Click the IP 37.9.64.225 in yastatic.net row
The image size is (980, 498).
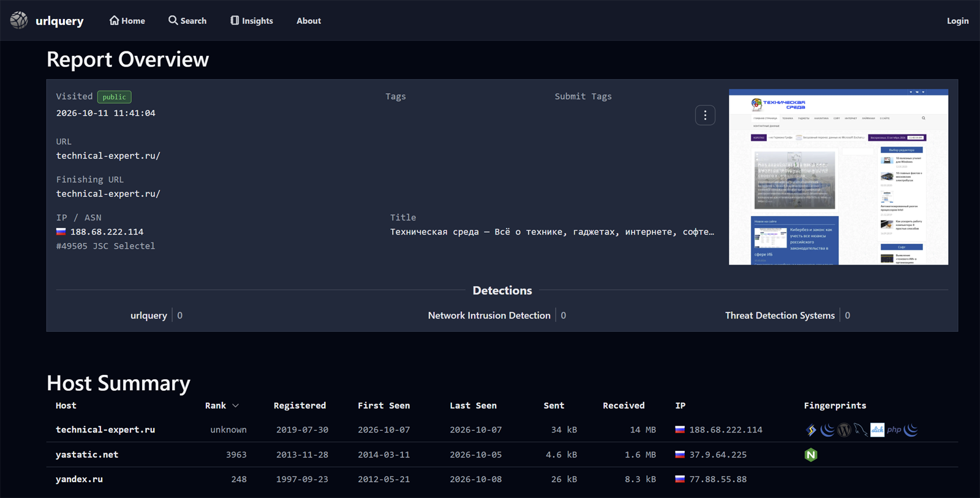(x=718, y=455)
